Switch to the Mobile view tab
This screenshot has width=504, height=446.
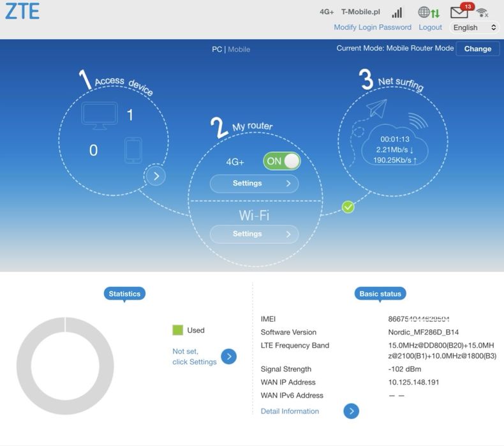click(239, 49)
